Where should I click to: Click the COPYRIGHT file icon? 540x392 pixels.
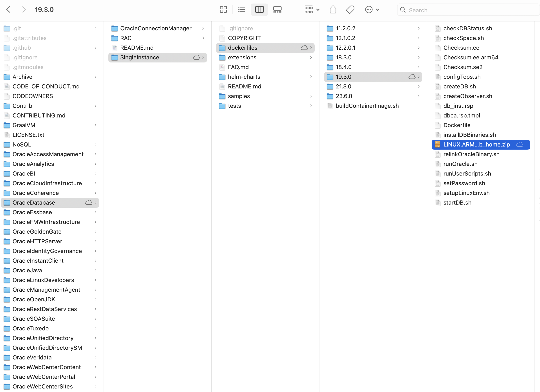tap(222, 38)
